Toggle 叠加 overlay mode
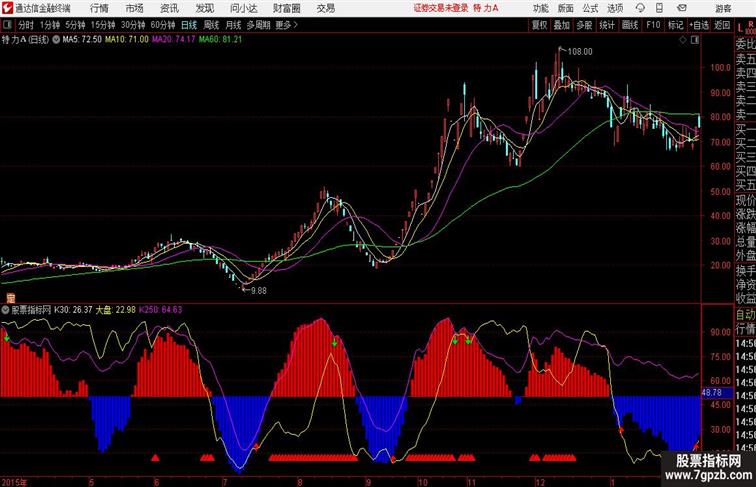The image size is (756, 487). tap(561, 25)
